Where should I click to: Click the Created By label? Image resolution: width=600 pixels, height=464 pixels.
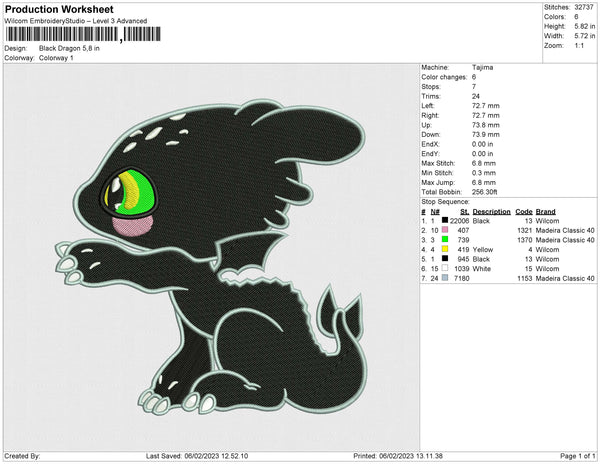(x=22, y=456)
